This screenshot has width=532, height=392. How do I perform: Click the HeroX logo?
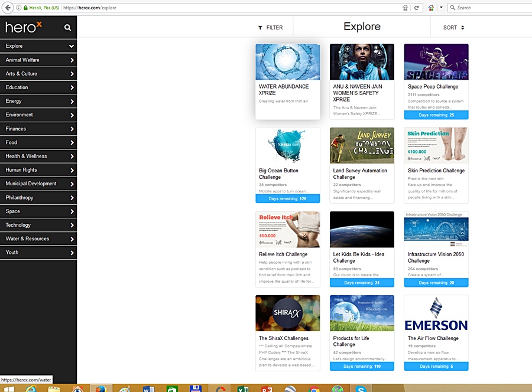click(x=24, y=27)
